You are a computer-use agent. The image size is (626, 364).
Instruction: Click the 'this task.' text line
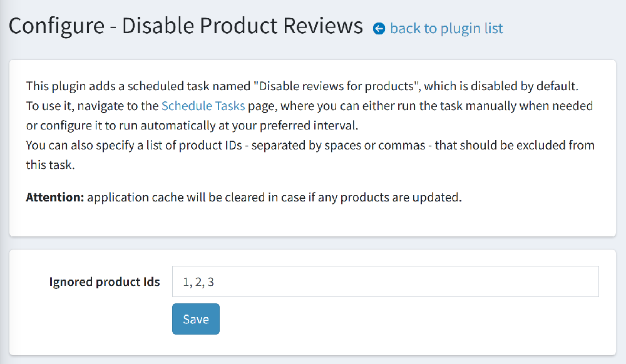(50, 164)
